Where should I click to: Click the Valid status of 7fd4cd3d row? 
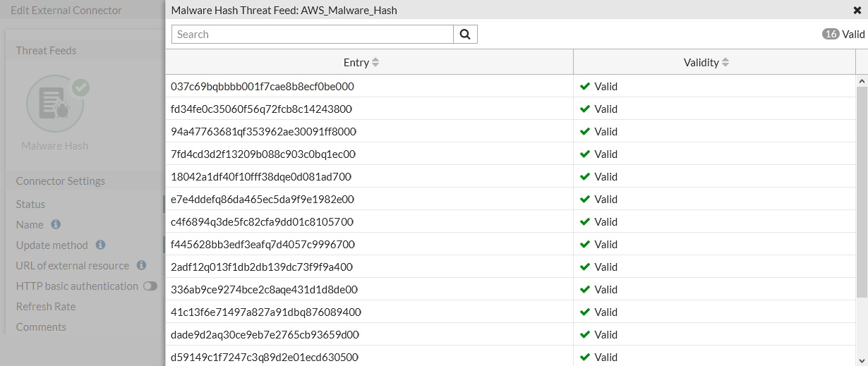point(605,154)
